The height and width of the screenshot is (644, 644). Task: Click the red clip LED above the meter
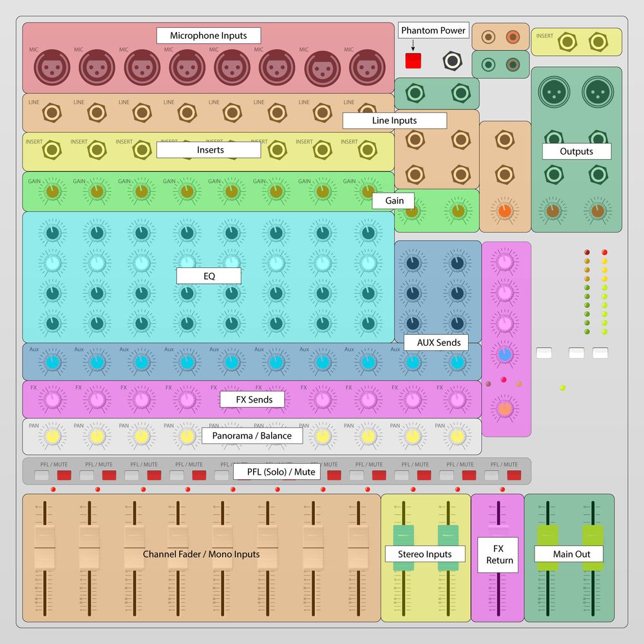(587, 252)
